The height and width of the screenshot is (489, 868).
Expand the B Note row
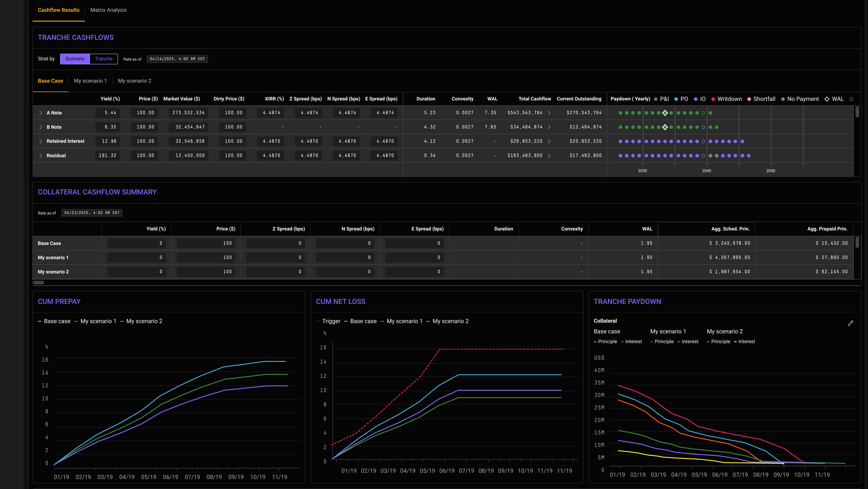[41, 127]
